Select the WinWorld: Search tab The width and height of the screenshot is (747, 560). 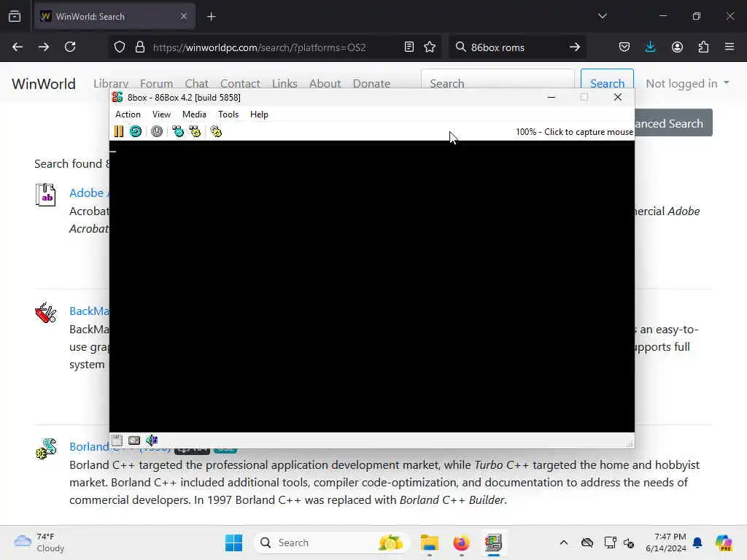point(115,17)
